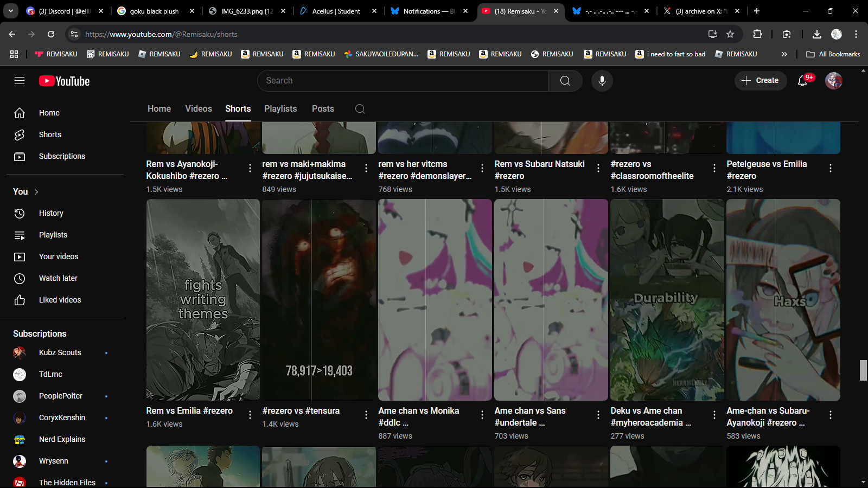868x488 pixels.
Task: Switch to the channel Playlists tab
Action: pyautogui.click(x=280, y=109)
